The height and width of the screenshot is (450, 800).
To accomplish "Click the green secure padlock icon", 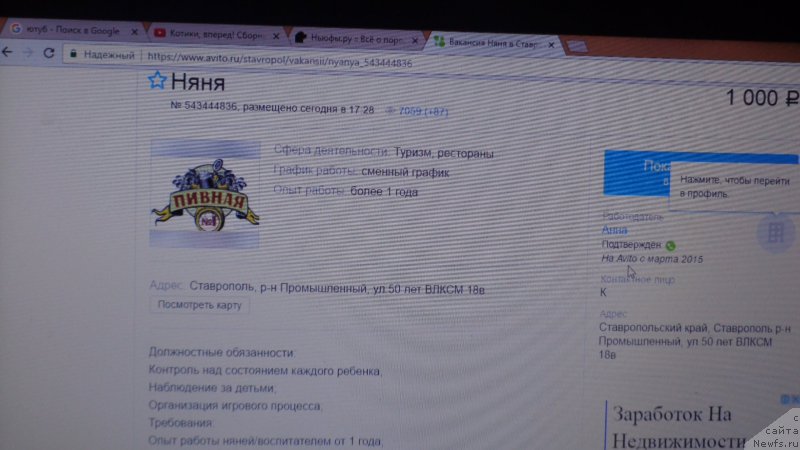I will coord(72,55).
